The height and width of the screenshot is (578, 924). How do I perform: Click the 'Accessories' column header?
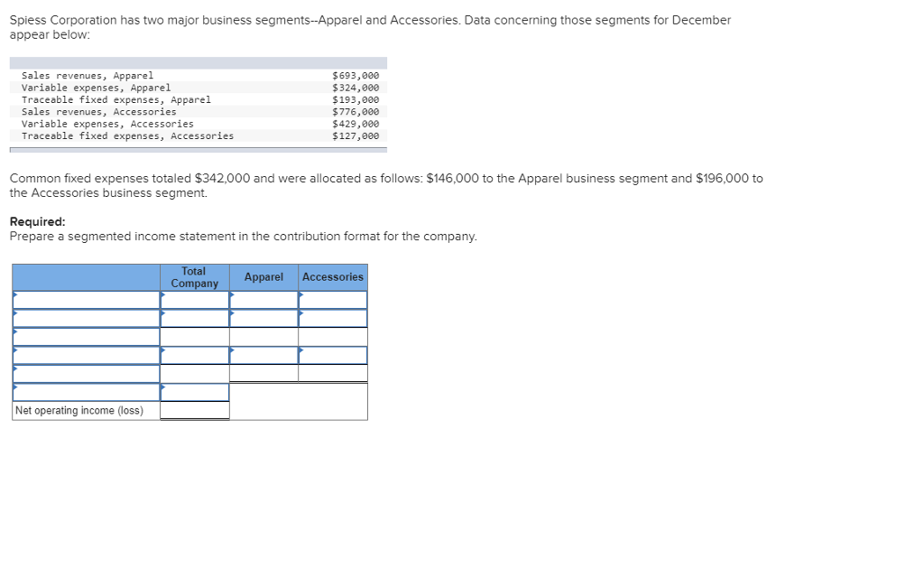(x=333, y=277)
